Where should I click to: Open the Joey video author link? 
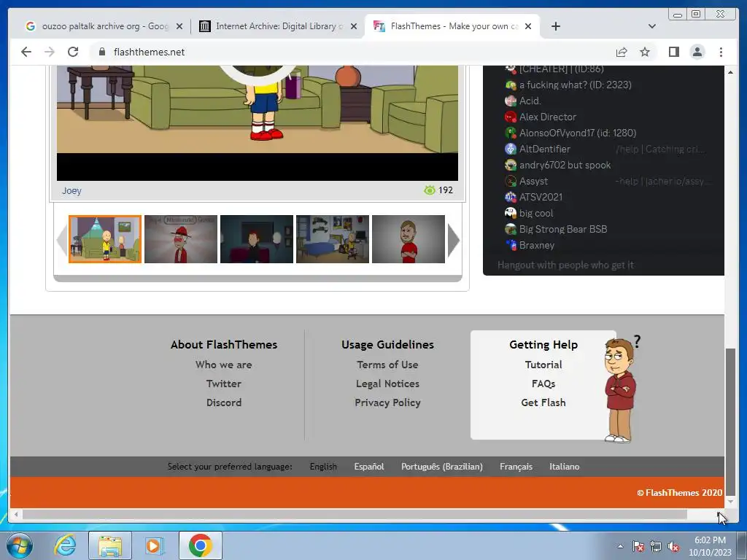click(x=71, y=190)
